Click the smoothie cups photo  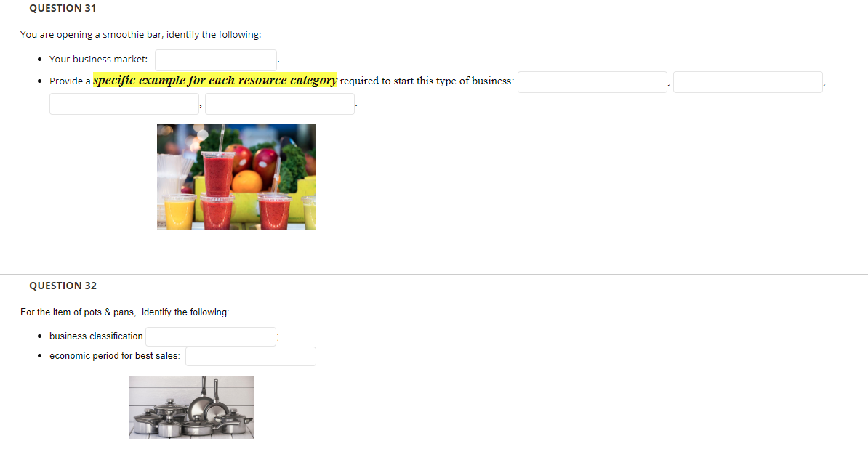coord(236,177)
